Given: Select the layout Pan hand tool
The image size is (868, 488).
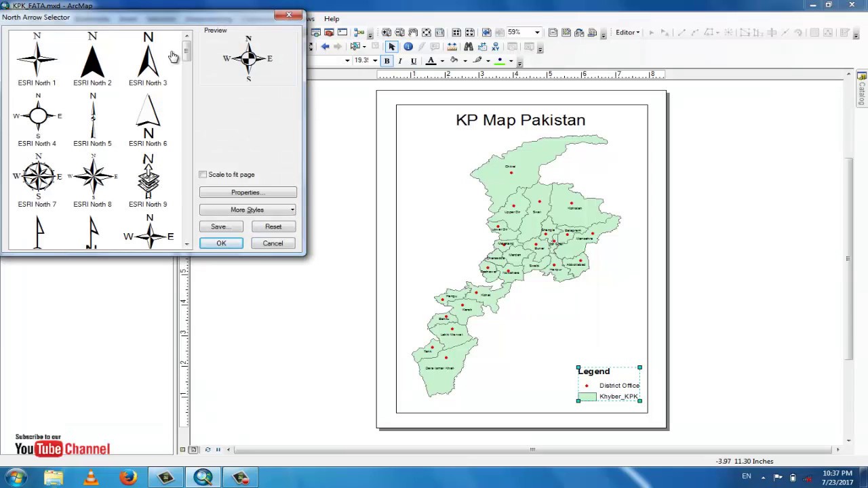Looking at the screenshot, I should pyautogui.click(x=413, y=33).
